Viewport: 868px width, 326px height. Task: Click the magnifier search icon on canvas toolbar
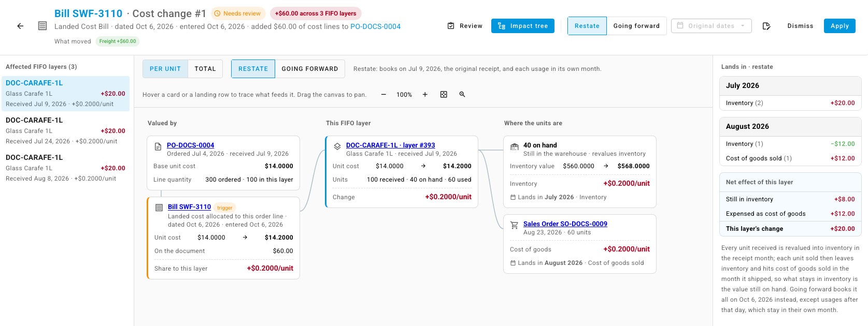[x=462, y=95]
